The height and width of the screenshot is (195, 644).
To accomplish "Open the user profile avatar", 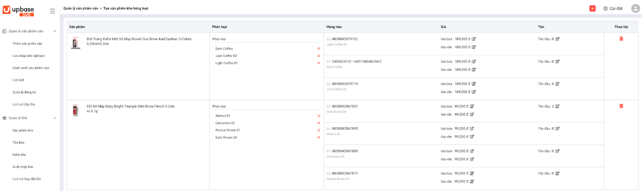I will tap(635, 9).
